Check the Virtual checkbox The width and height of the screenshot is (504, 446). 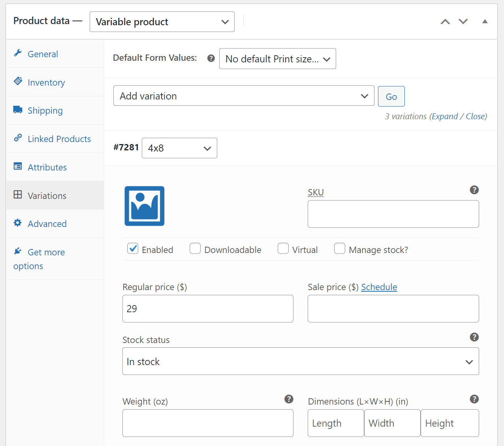[283, 248]
